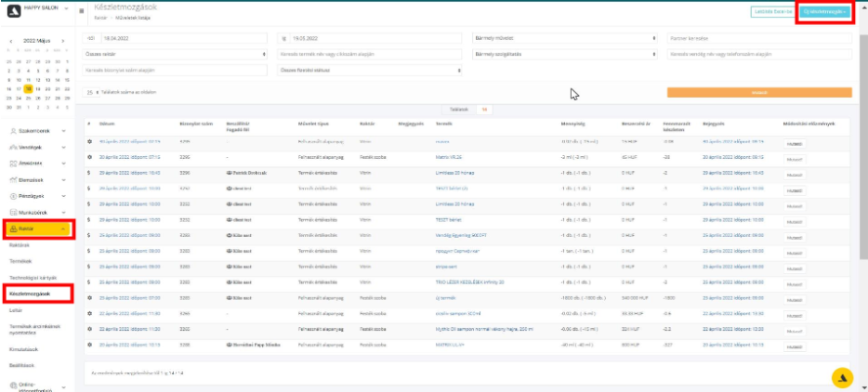Open the Bármely művelet operation dropdown
This screenshot has height=392, width=868.
pyautogui.click(x=565, y=38)
